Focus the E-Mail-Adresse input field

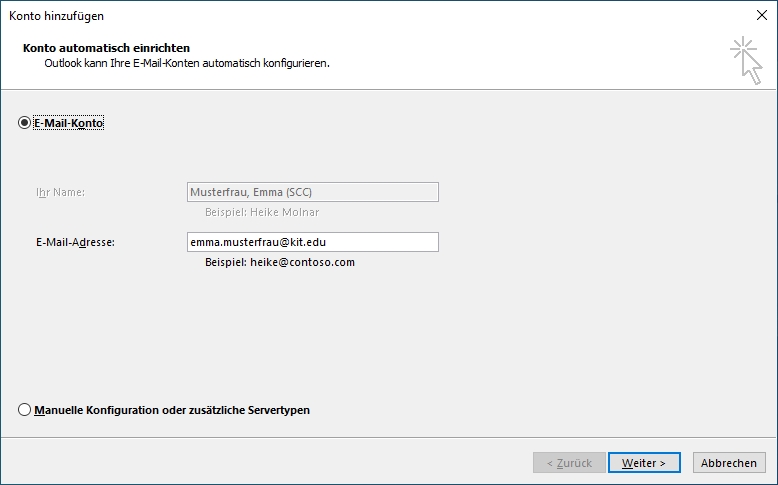[x=312, y=242]
